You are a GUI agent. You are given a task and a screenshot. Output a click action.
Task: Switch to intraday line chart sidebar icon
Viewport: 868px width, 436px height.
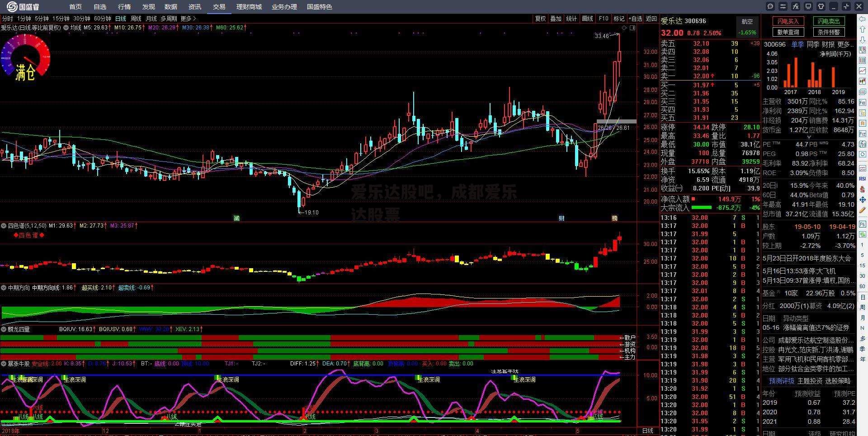863,71
